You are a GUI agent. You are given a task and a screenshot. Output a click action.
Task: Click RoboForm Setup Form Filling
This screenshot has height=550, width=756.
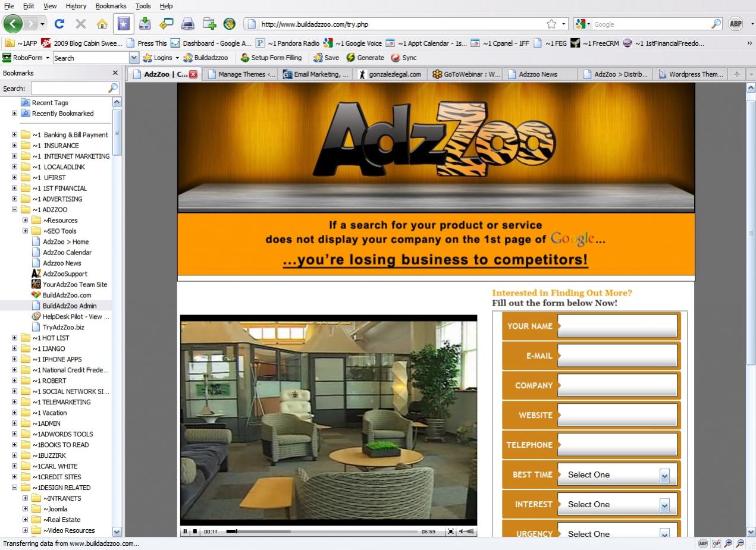[271, 58]
